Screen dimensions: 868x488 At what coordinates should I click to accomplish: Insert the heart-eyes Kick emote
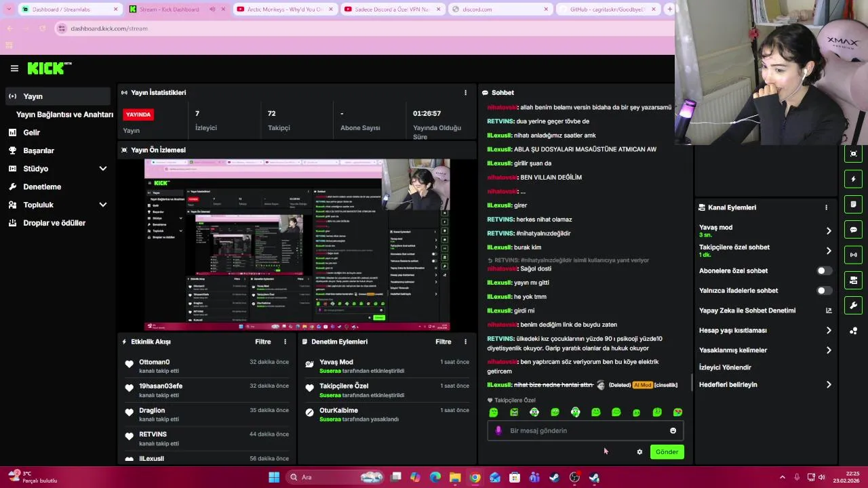[x=677, y=412]
